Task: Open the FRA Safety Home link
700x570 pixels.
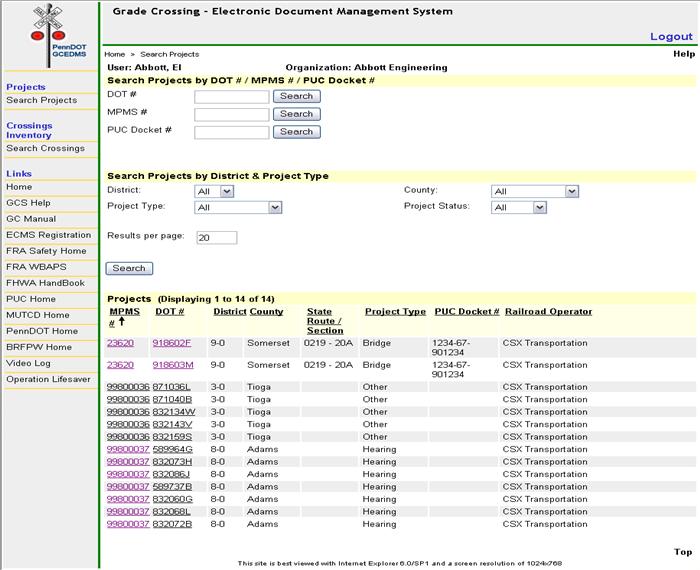Action: click(x=46, y=251)
